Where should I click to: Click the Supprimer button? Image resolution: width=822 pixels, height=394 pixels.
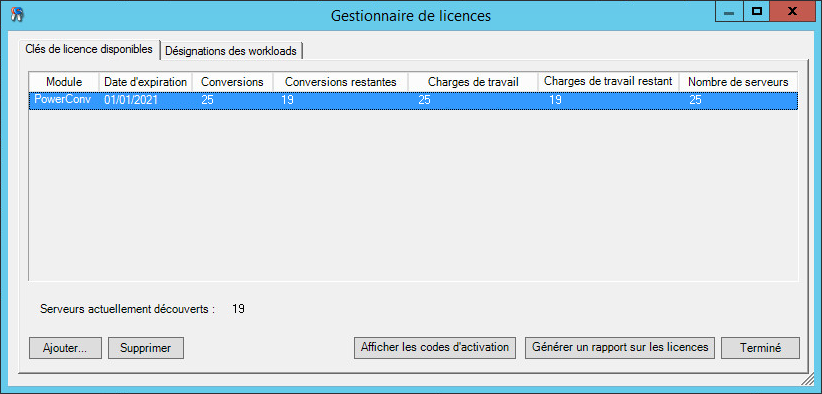(x=146, y=348)
